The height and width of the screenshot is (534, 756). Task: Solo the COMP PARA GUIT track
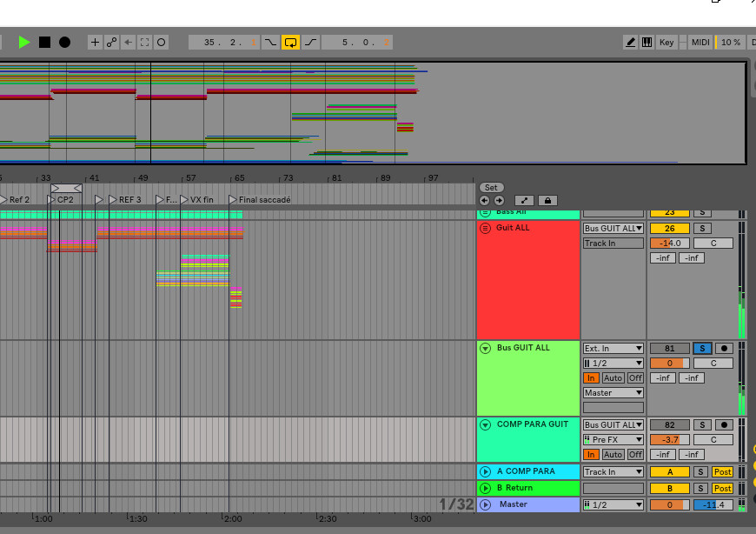click(x=702, y=425)
